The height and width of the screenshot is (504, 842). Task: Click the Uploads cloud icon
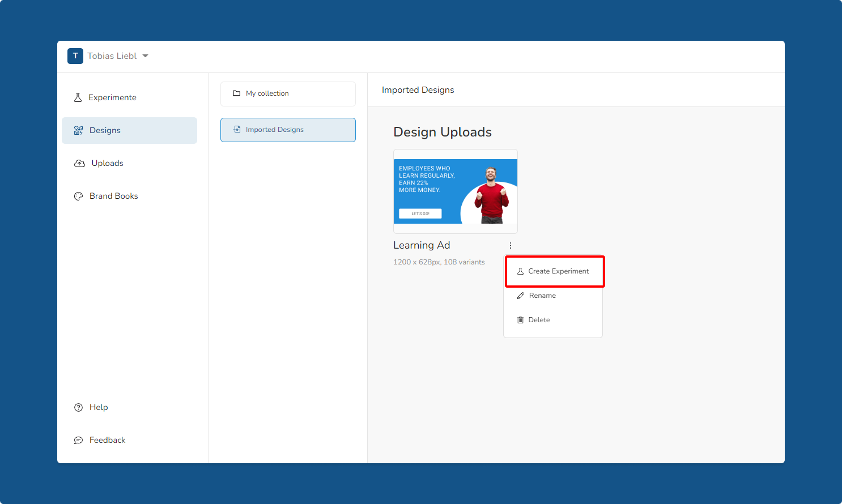80,163
